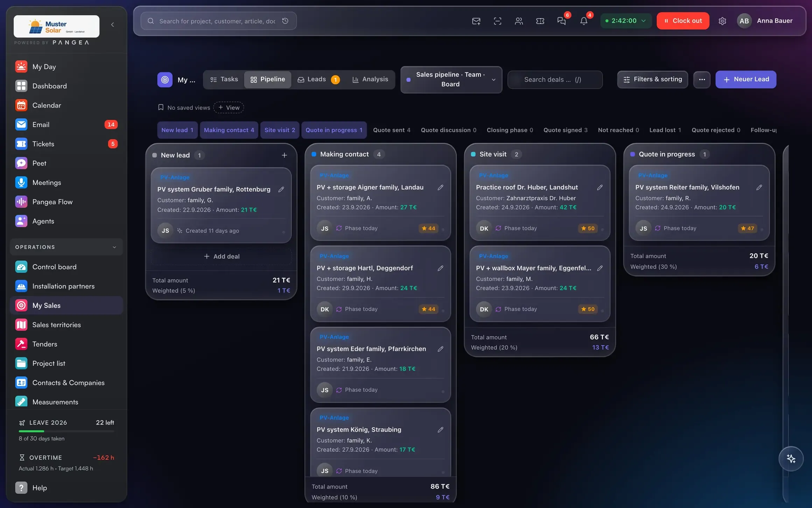Viewport: 812px width, 508px height.
Task: Edit the PV system Reiter family deal
Action: (759, 187)
